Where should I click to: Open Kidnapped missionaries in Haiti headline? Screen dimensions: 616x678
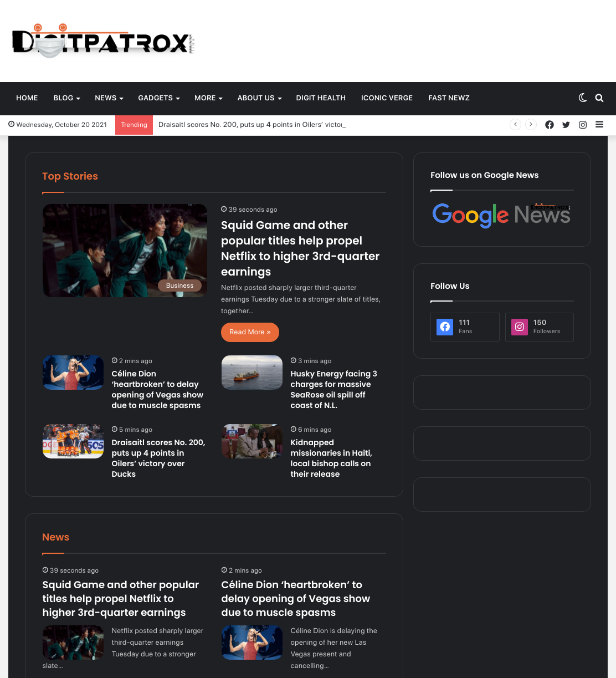click(x=331, y=458)
